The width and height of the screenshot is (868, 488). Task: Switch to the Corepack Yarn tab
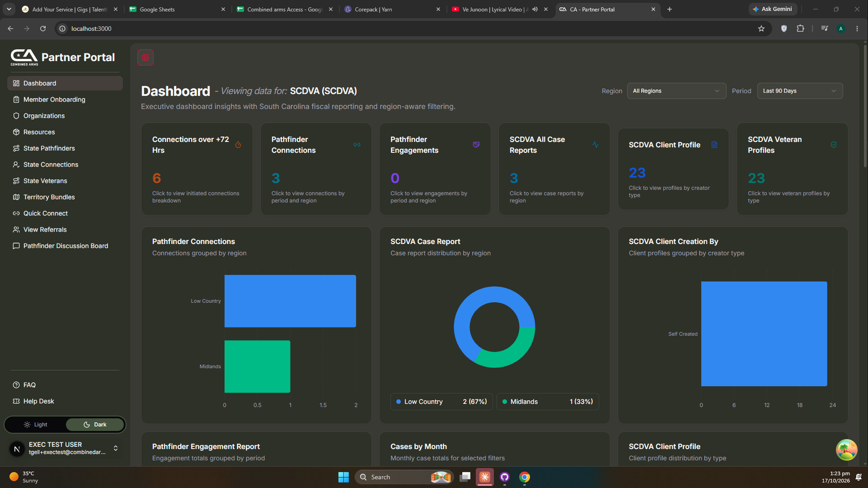392,9
